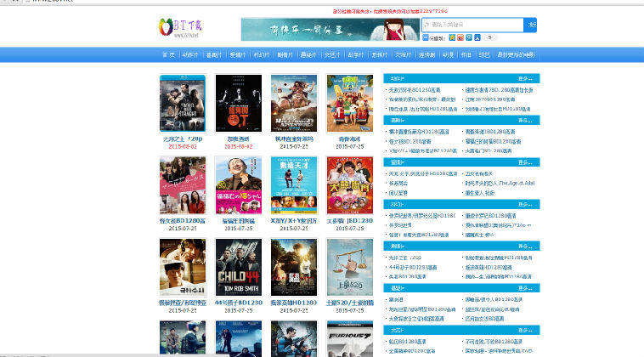The height and width of the screenshot is (357, 644).
Task: Open the 爱情片 navigation item
Action: coord(238,54)
